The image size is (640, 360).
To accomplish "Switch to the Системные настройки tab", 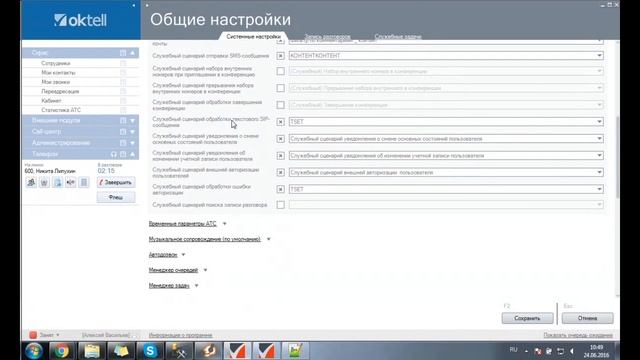I will point(253,36).
